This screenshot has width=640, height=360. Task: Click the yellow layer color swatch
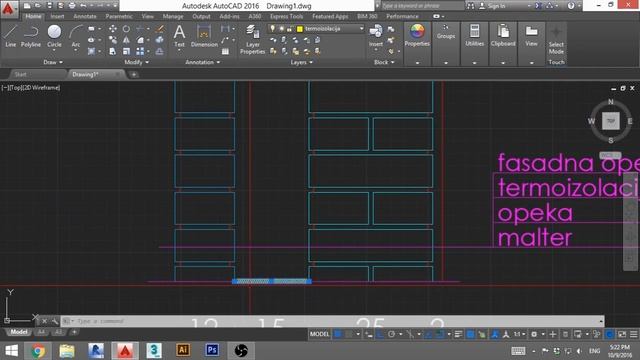click(300, 29)
